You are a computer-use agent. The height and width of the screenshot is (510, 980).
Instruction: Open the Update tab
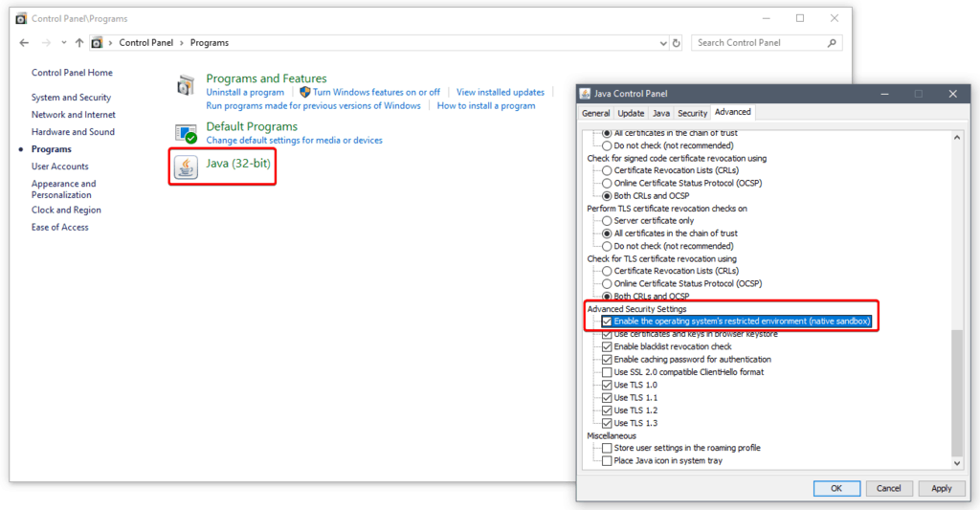(631, 113)
